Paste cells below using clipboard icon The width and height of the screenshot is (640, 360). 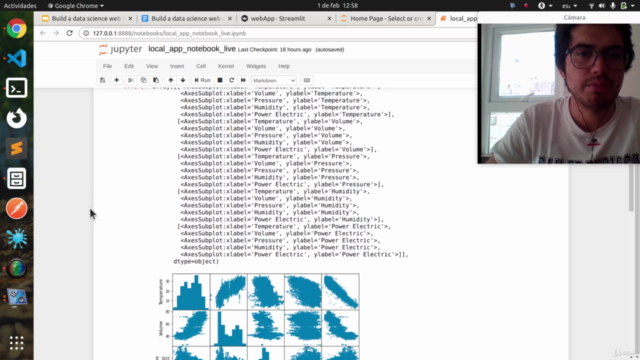point(156,80)
